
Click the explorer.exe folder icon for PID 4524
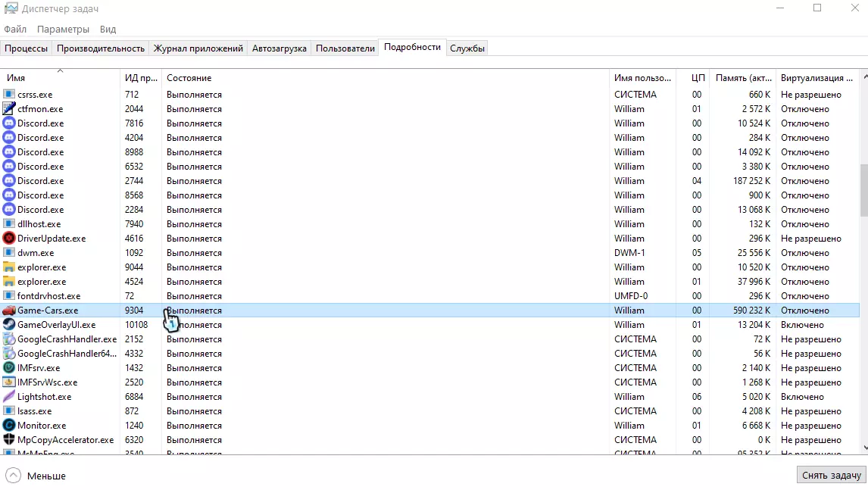[9, 282]
